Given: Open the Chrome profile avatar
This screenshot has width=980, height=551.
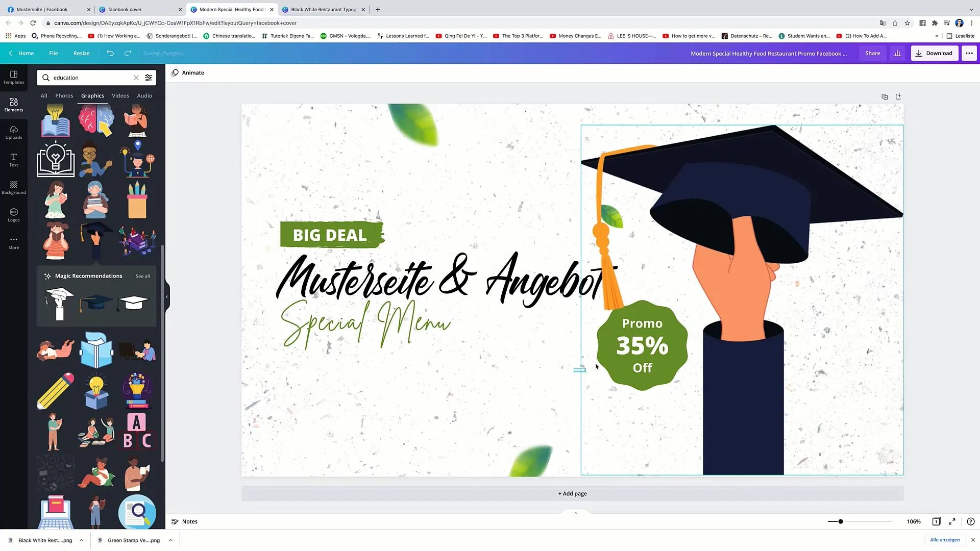Looking at the screenshot, I should [959, 23].
